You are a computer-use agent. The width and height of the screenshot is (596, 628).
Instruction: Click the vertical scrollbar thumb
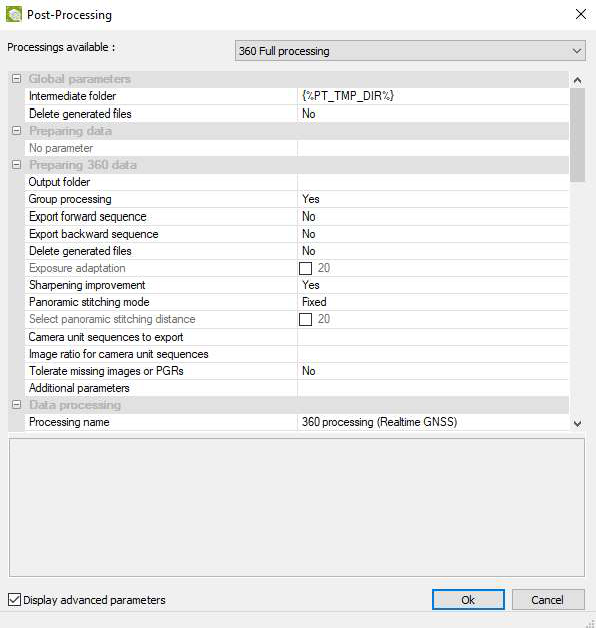(577, 135)
